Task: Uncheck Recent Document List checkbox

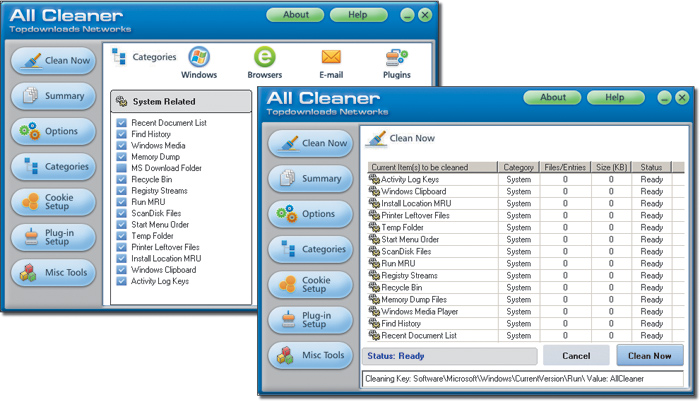Action: coord(121,123)
